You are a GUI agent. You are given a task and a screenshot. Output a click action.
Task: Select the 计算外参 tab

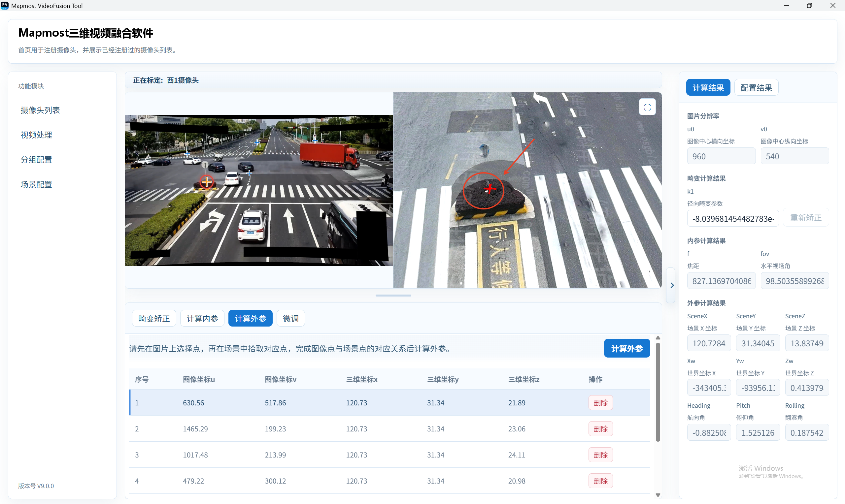click(251, 318)
